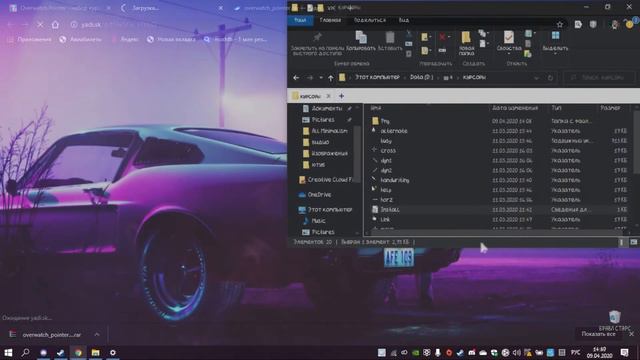The image size is (640, 360).
Task: Open Свойства in the ribbon
Action: pyautogui.click(x=509, y=41)
